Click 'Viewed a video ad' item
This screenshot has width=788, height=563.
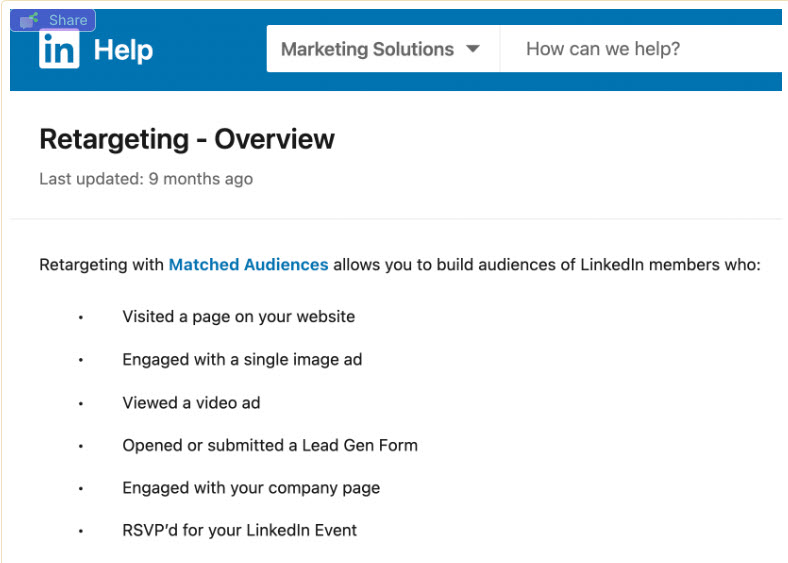coord(191,403)
